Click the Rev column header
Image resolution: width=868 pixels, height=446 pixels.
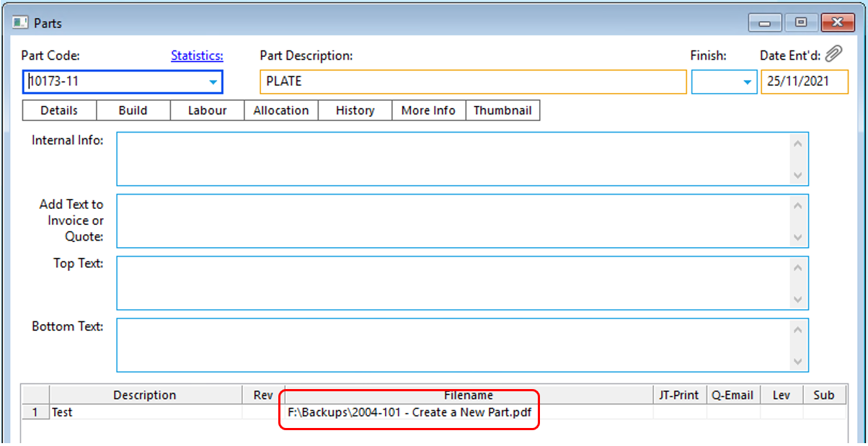click(x=264, y=395)
